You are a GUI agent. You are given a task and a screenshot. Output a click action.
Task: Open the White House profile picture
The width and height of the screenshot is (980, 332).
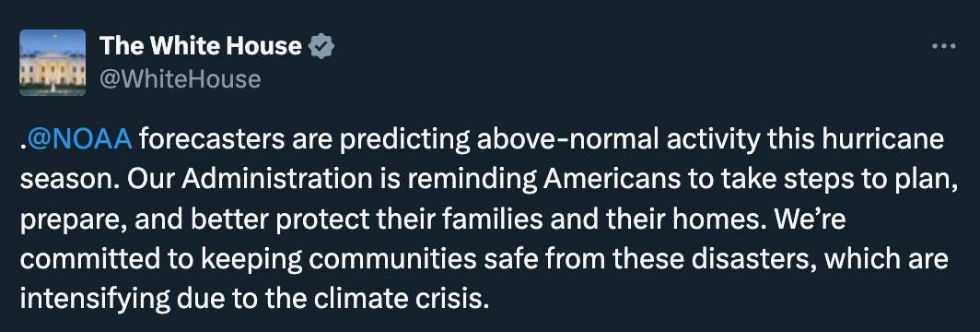52,62
